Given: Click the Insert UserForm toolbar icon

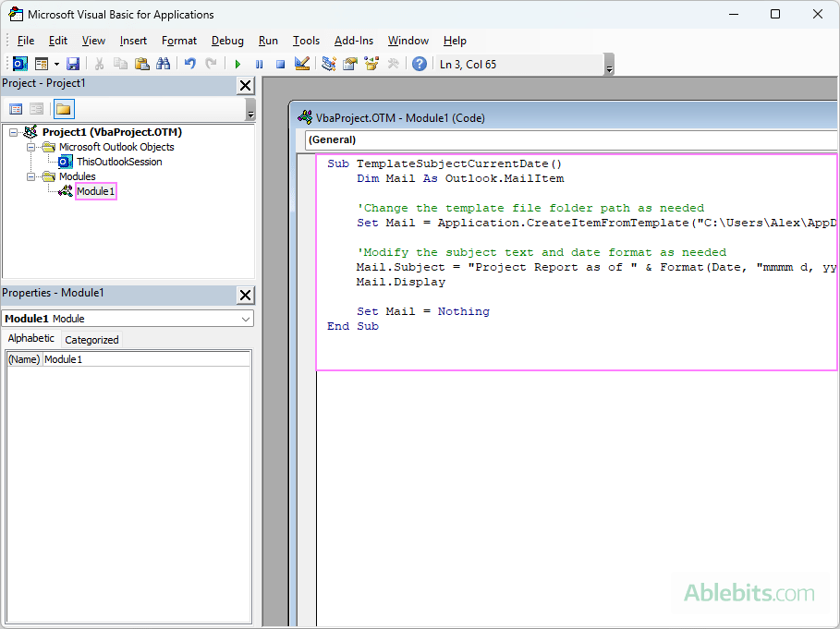Looking at the screenshot, I should [x=42, y=65].
